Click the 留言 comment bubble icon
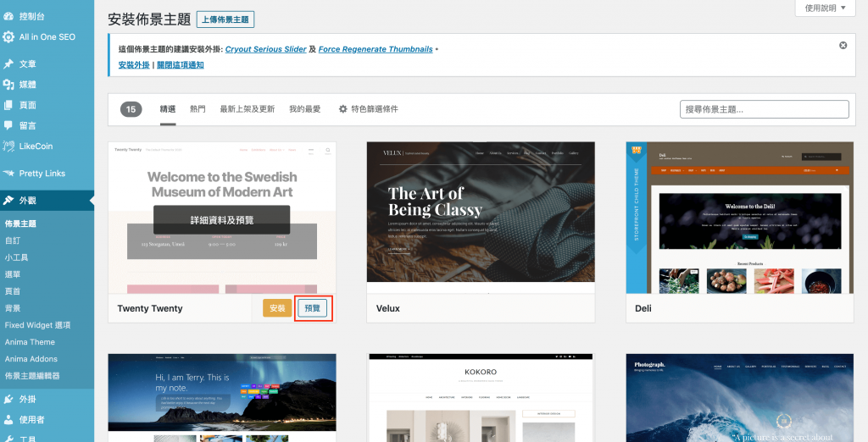 coord(8,125)
